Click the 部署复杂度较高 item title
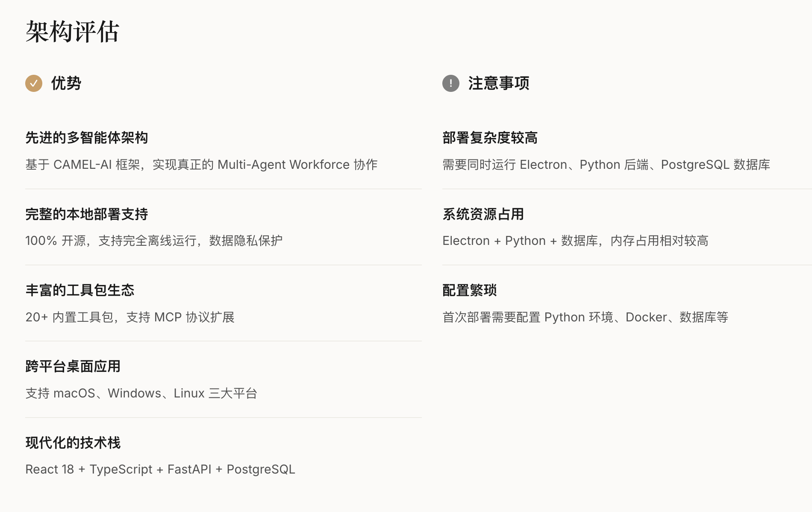This screenshot has width=812, height=512. [490, 138]
